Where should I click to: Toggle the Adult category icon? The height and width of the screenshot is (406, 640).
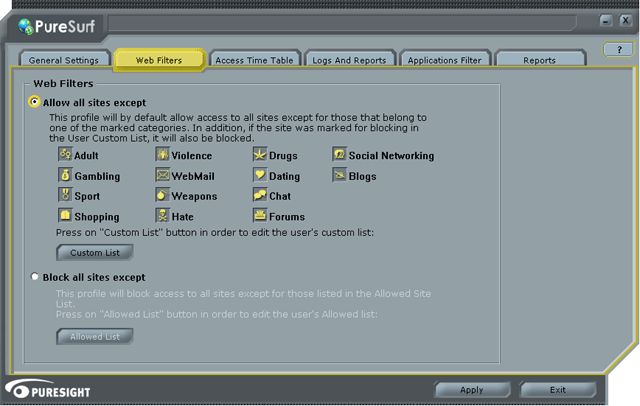[x=65, y=154]
